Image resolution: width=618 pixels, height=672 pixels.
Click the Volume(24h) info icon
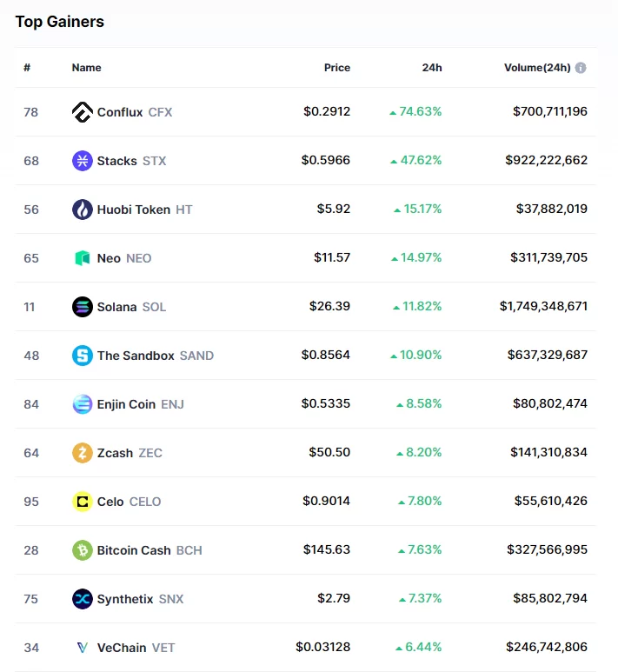tap(581, 68)
